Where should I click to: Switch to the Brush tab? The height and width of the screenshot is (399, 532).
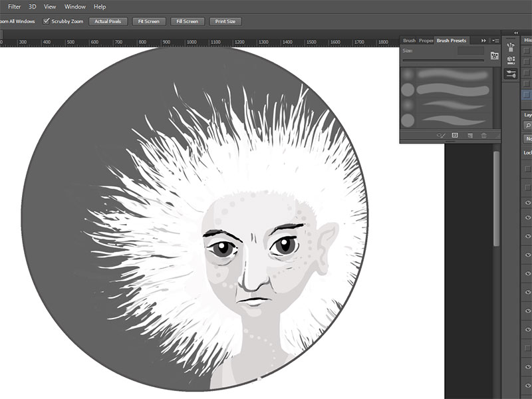tap(409, 41)
